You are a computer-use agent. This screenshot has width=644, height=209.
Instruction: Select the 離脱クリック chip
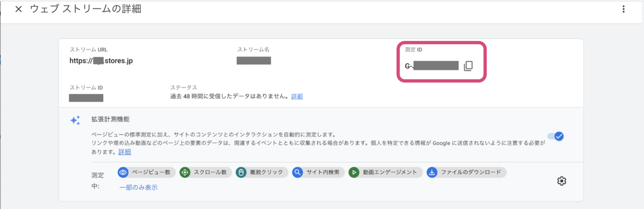[x=262, y=172]
